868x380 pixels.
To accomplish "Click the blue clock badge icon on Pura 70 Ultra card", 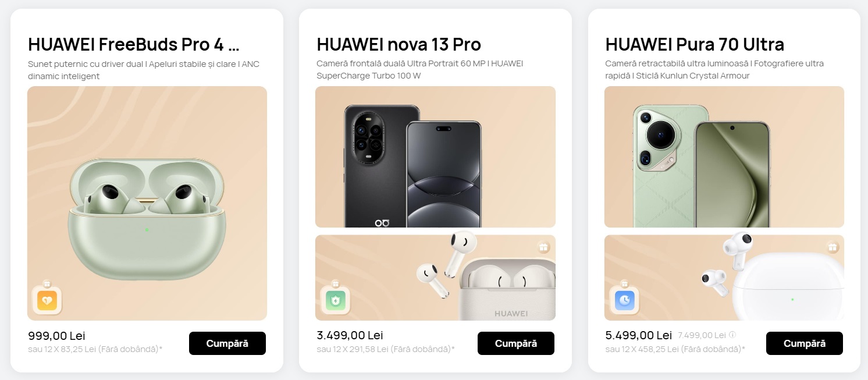I will [x=624, y=300].
